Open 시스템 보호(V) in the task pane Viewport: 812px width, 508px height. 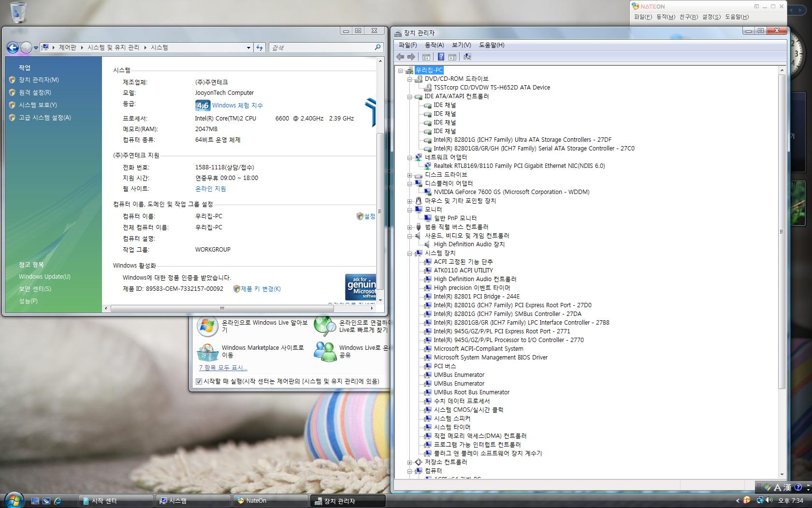pos(38,105)
